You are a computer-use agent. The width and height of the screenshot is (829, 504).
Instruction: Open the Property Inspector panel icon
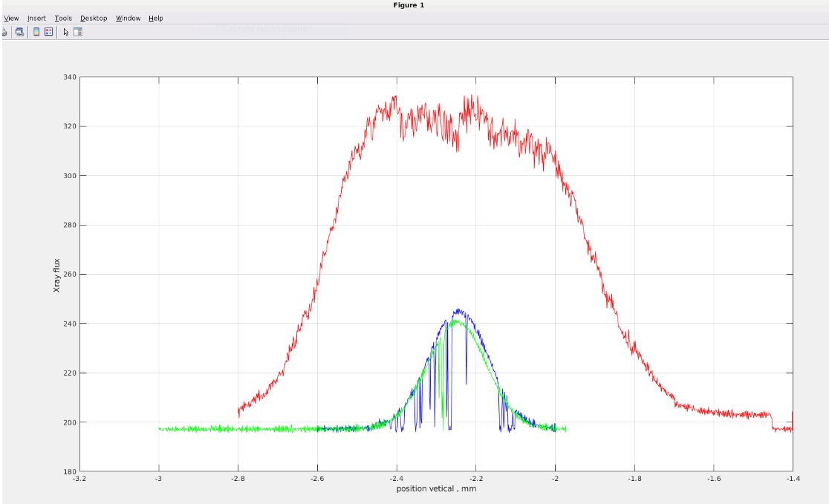[77, 32]
